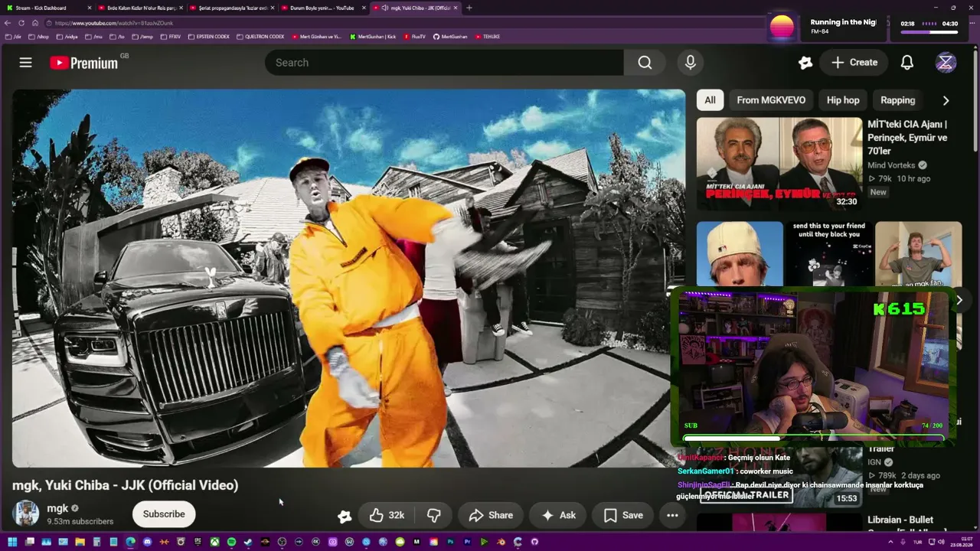Subscribe to the mgk channel
980x551 pixels.
[164, 514]
